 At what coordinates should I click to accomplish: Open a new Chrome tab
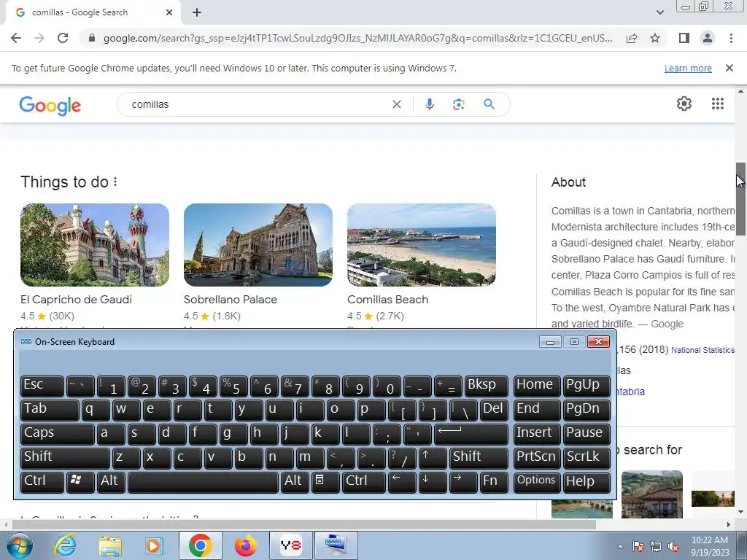[x=197, y=13]
